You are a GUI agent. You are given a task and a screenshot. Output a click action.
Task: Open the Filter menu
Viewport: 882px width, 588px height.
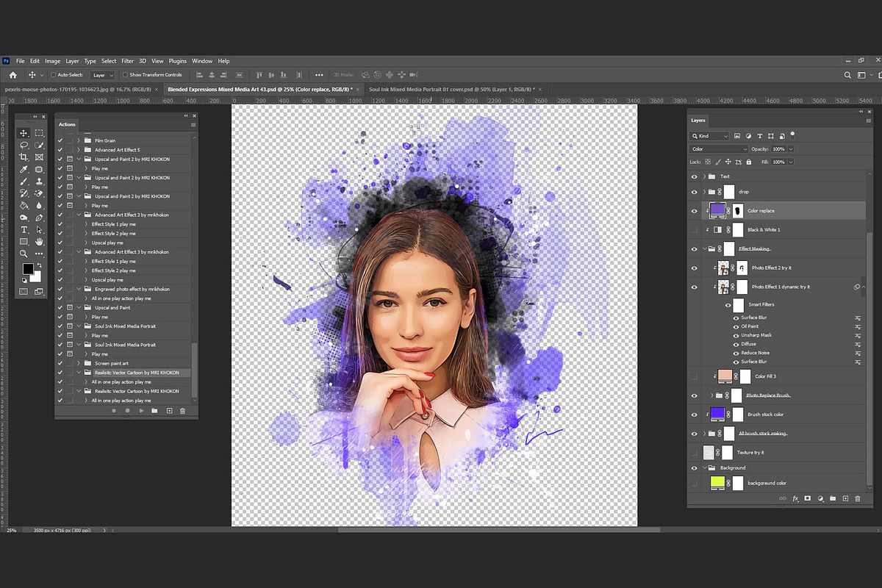(128, 61)
